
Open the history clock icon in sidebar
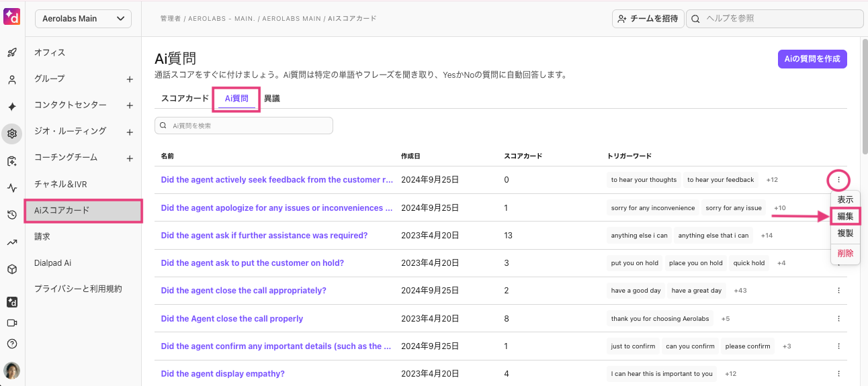point(11,215)
